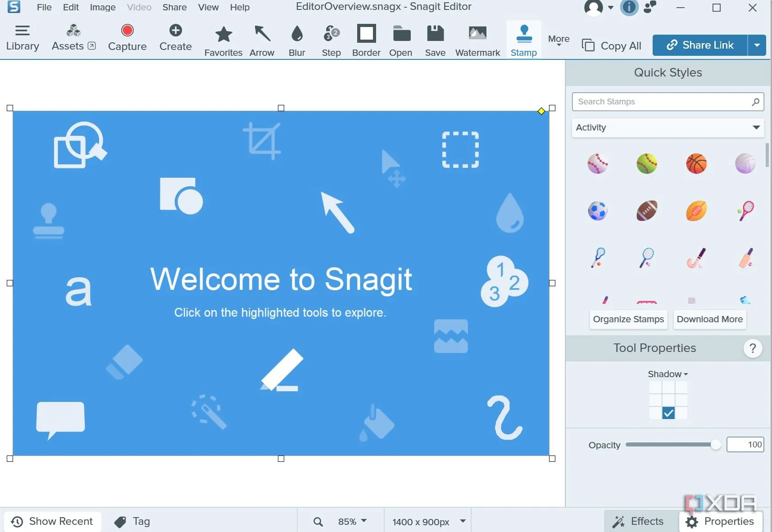
Task: Pick the baseball stamp
Action: [x=598, y=164]
